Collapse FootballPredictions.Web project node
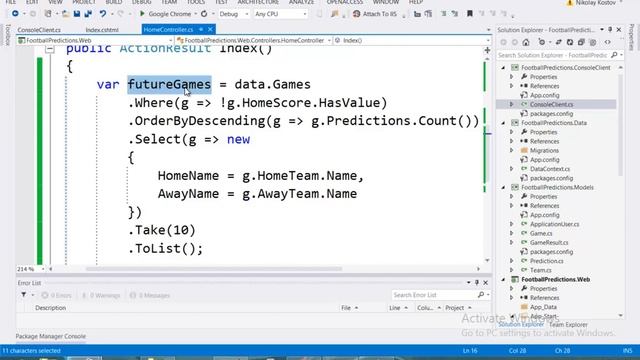 pos(503,280)
